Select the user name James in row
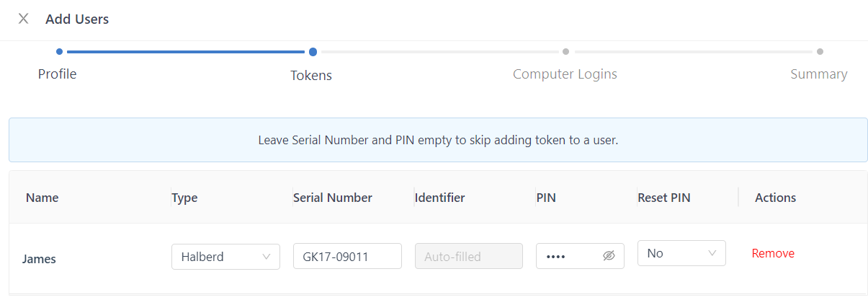This screenshot has width=868, height=300. 39,259
